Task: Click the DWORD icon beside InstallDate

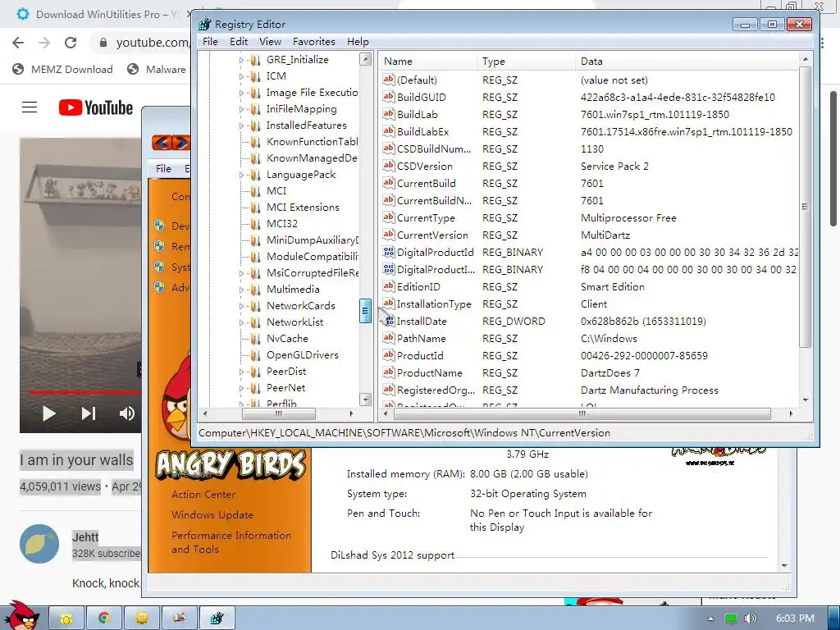Action: click(x=390, y=321)
